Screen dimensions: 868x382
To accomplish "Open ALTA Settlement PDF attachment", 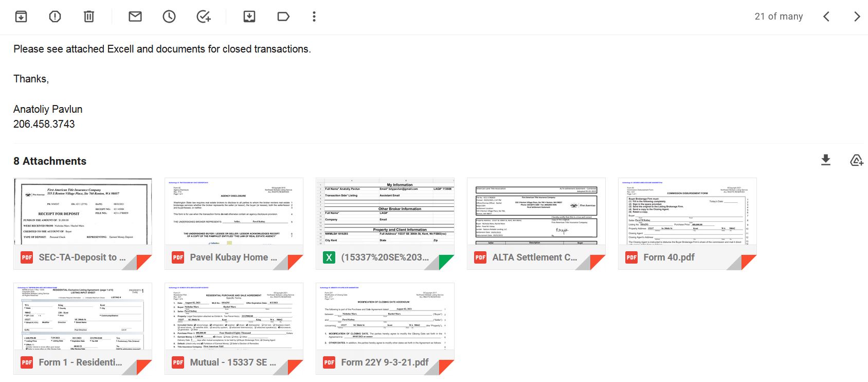I will 536,223.
